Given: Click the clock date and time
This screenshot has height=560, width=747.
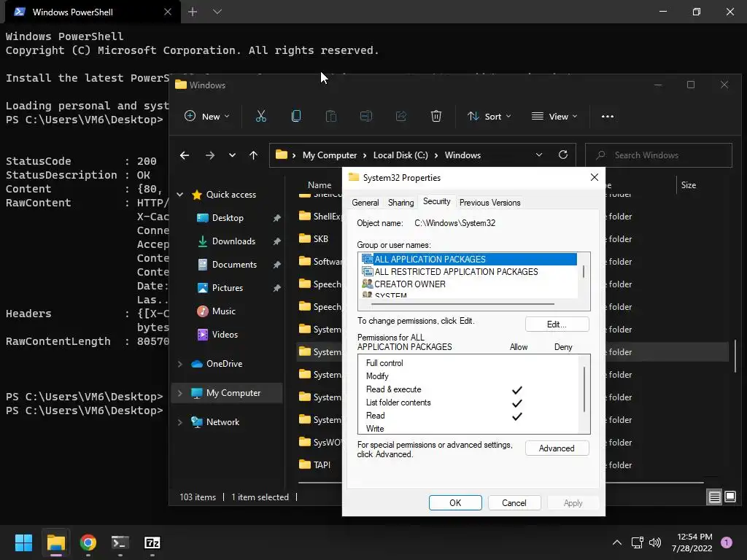Looking at the screenshot, I should [x=692, y=542].
